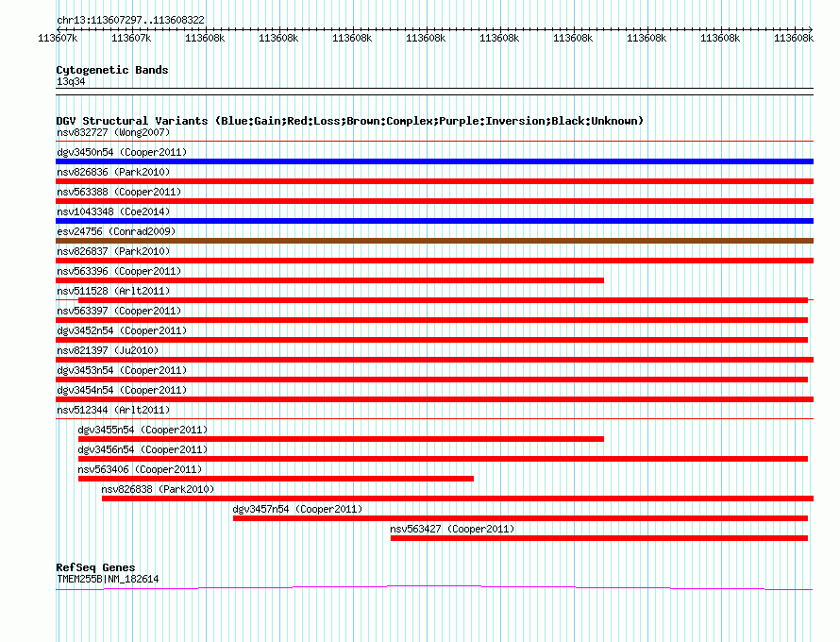The height and width of the screenshot is (642, 840).
Task: Open variant nsv563427 (Cooper2011) label
Action: tap(452, 529)
